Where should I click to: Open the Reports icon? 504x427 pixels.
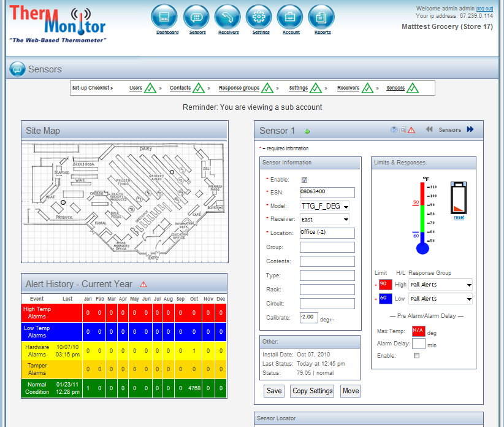(321, 17)
